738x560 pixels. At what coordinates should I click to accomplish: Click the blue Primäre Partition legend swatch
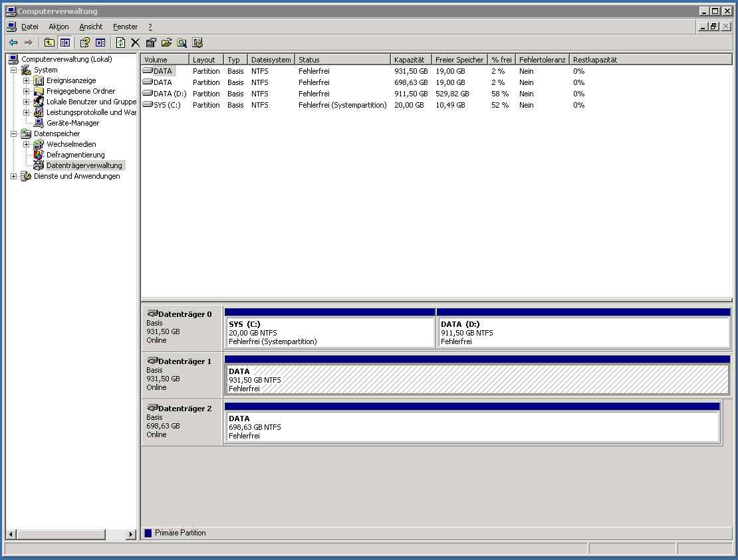coord(148,533)
